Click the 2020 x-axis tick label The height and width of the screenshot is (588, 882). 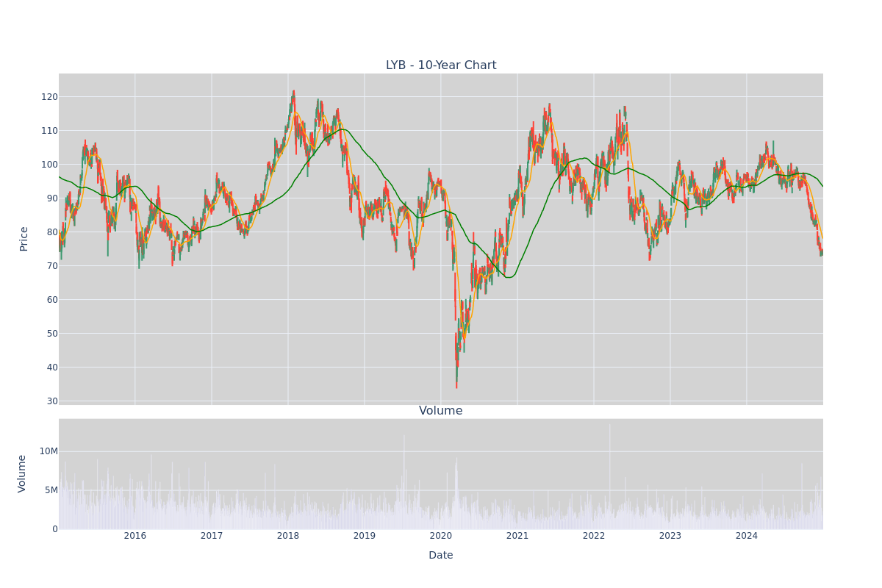tap(441, 536)
